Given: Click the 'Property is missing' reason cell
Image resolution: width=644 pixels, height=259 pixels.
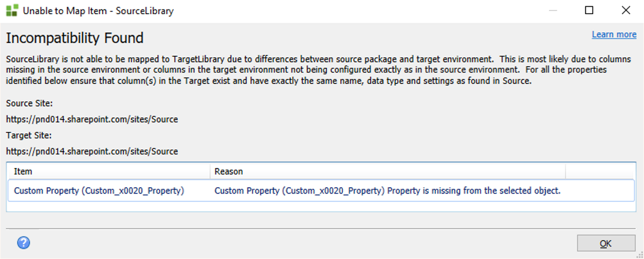Looking at the screenshot, I should [387, 190].
